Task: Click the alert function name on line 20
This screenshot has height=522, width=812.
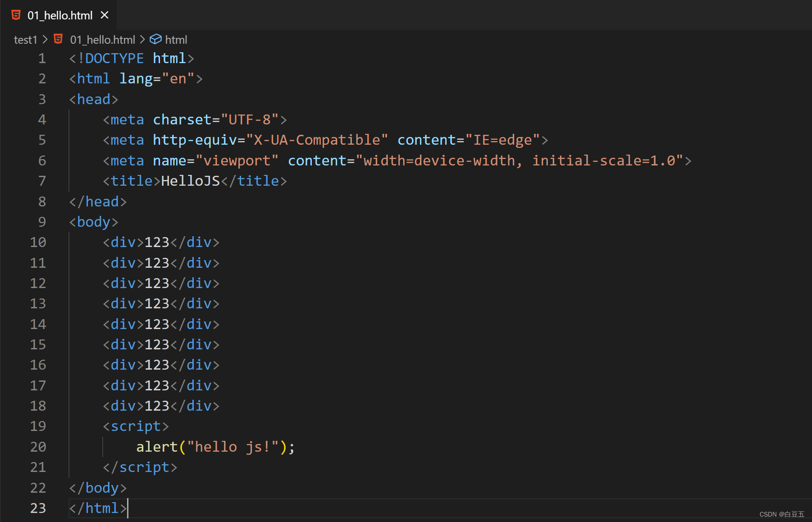Action: pos(157,447)
